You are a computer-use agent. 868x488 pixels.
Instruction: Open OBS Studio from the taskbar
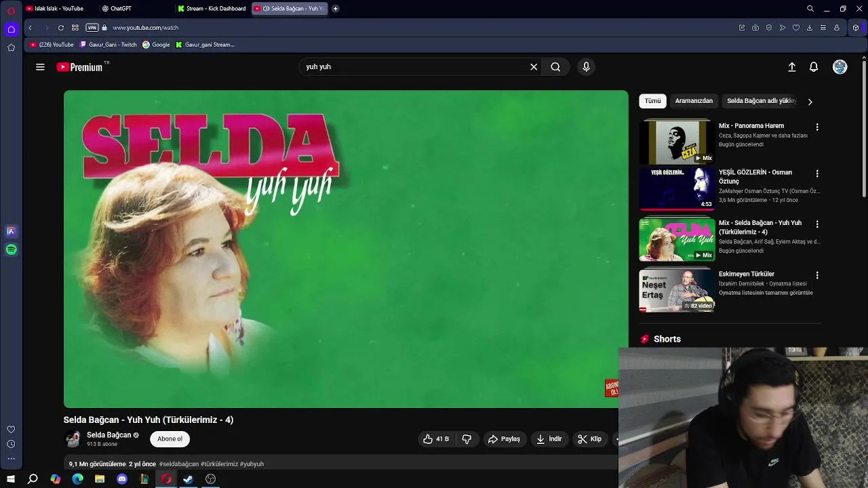point(211,479)
